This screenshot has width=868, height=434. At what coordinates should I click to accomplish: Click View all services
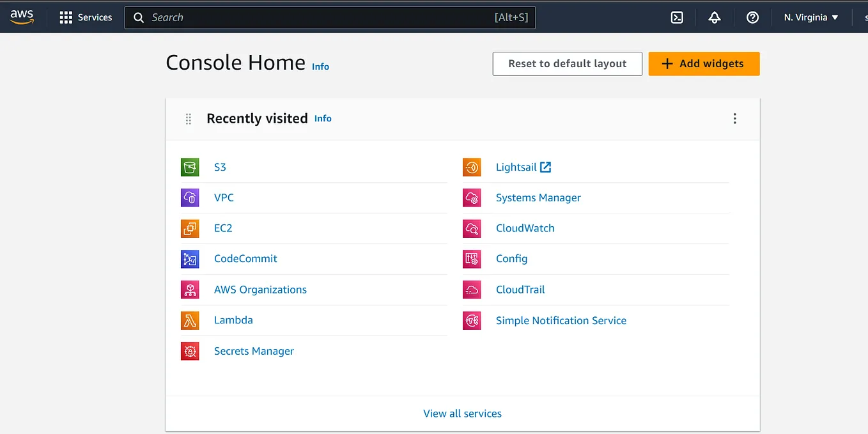(462, 414)
